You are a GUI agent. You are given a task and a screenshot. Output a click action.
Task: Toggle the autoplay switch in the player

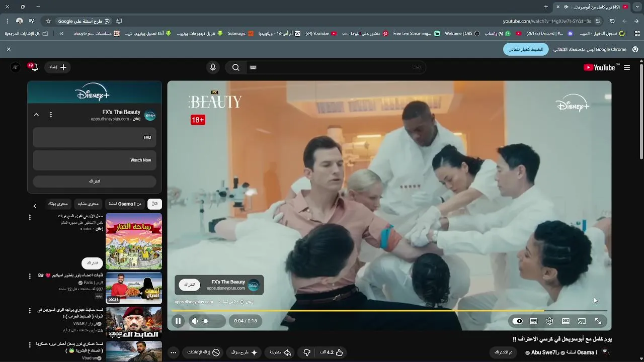pyautogui.click(x=518, y=321)
